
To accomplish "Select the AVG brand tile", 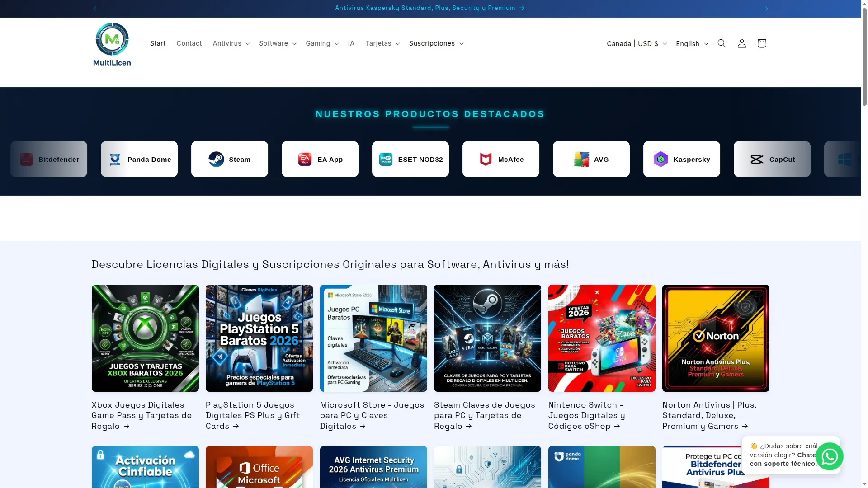I will (x=591, y=159).
